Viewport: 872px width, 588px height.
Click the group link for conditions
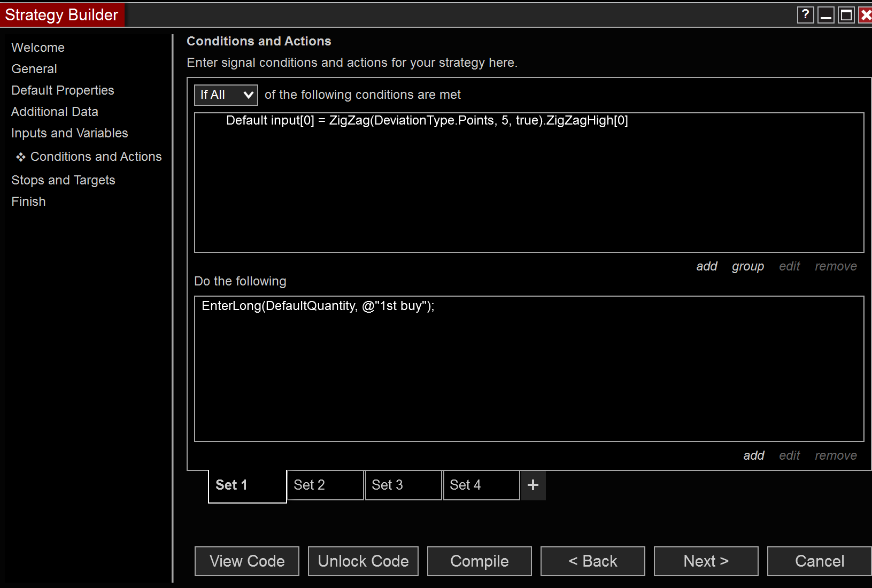coord(748,266)
